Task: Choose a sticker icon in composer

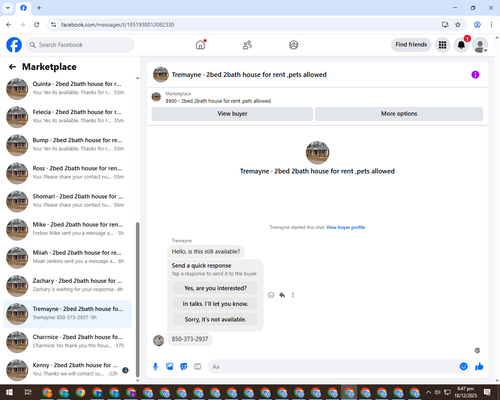Action: pos(184,367)
